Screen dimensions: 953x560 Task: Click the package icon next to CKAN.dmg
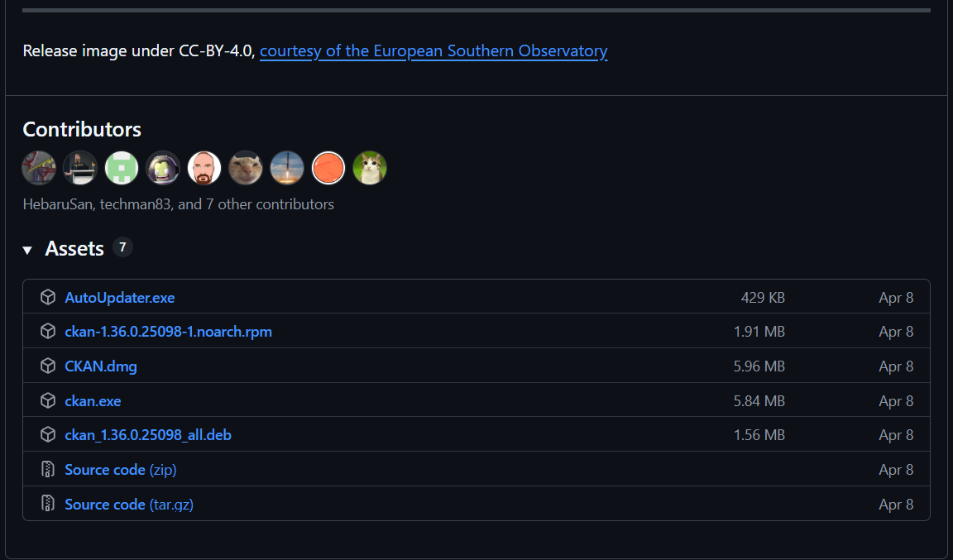pos(48,366)
